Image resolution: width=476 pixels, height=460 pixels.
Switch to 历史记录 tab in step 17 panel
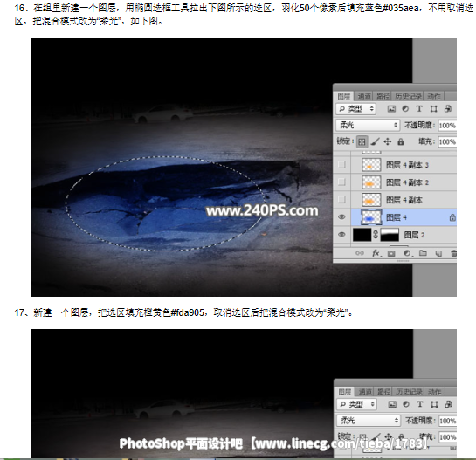pos(410,392)
